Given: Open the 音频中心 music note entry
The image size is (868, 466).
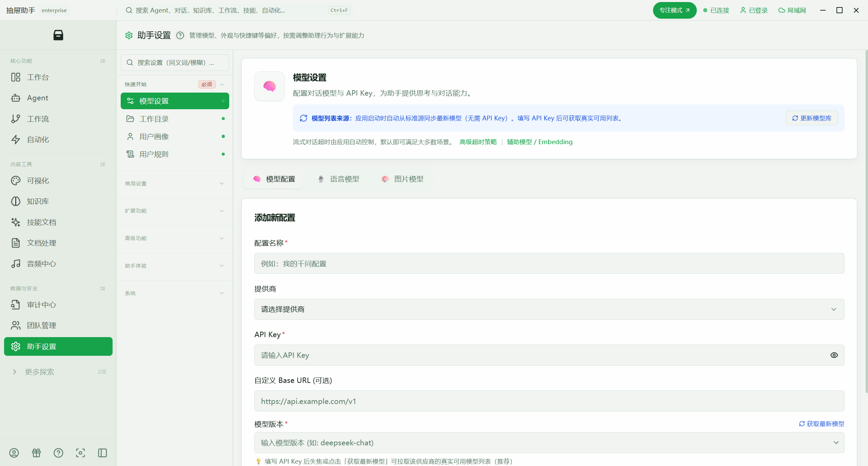Looking at the screenshot, I should tap(16, 264).
